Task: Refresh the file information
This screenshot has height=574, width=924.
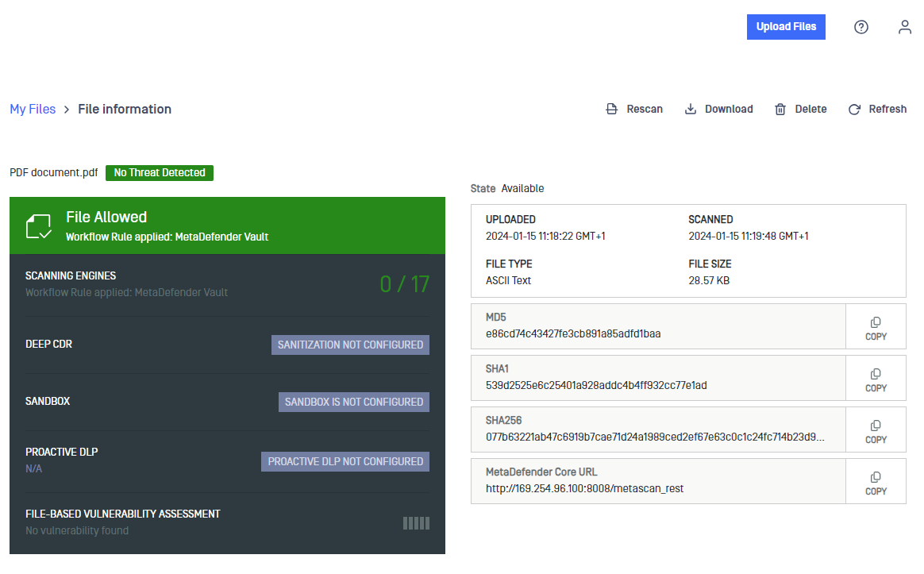Action: click(877, 109)
